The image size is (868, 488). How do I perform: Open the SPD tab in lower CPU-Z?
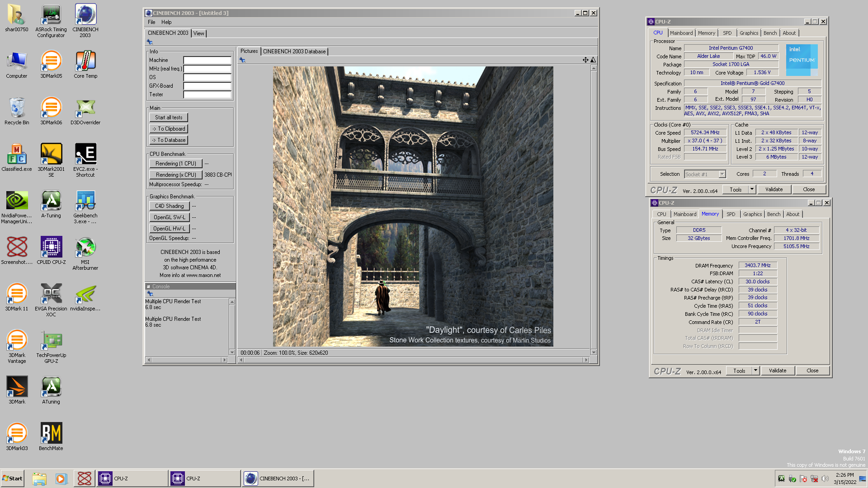(731, 214)
